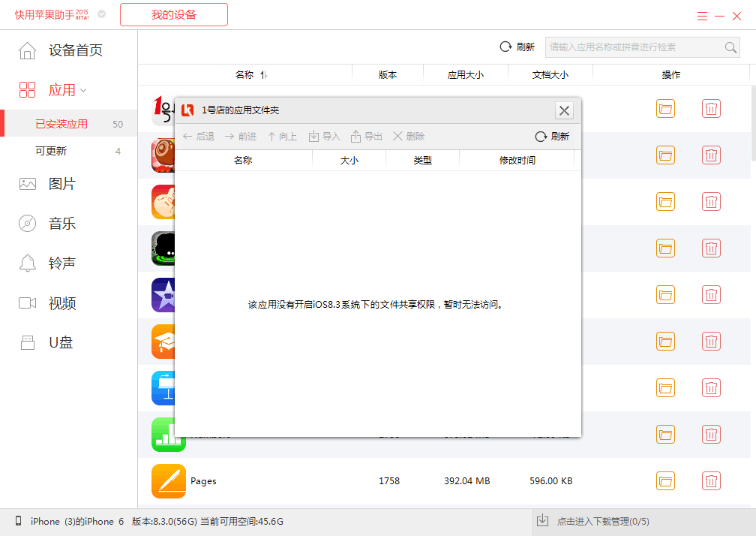
Task: Open download manager 点击进入下载管理(0/5)
Action: [x=603, y=522]
